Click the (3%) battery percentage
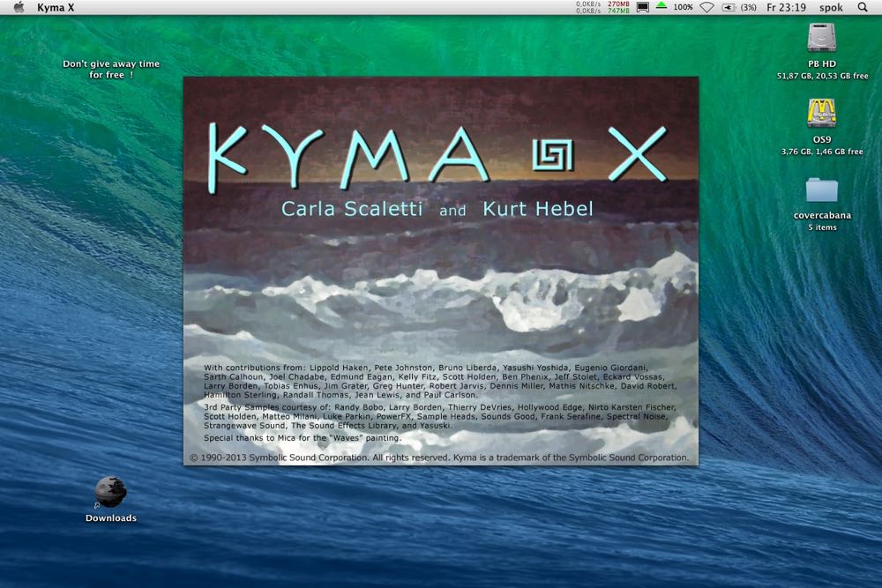This screenshot has width=882, height=588. (x=748, y=7)
